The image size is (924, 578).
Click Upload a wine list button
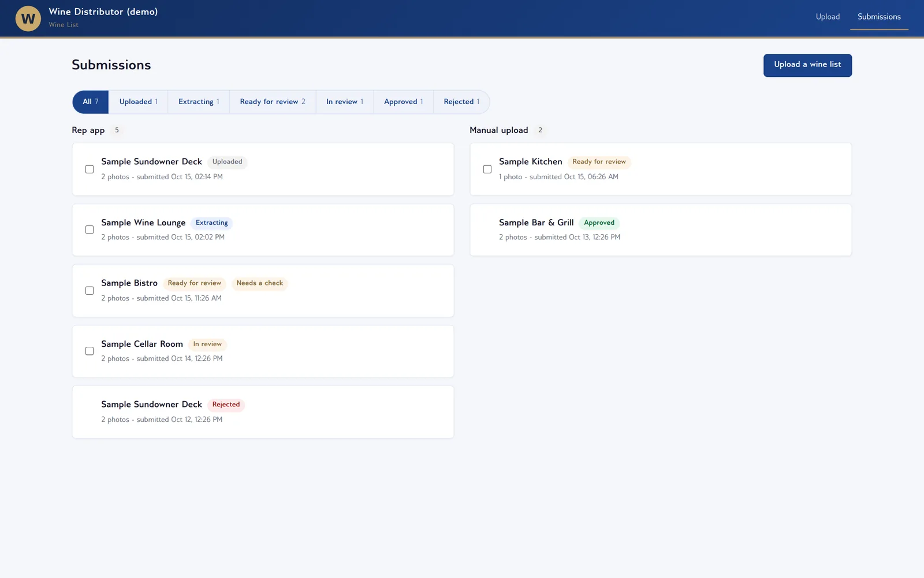point(807,65)
